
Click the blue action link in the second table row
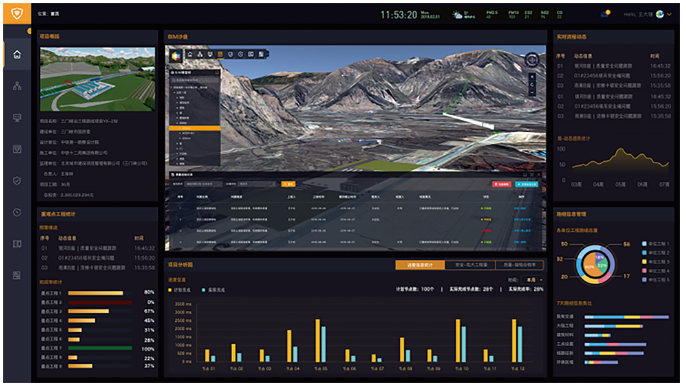(522, 220)
